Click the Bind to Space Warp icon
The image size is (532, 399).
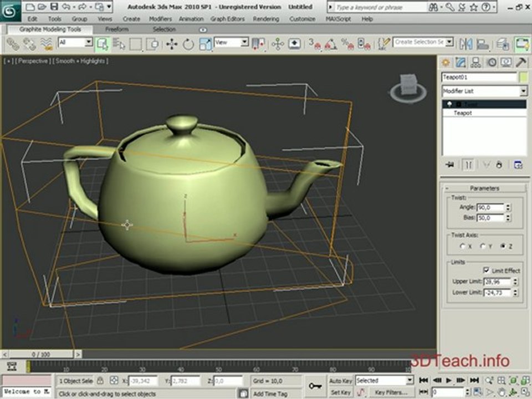pos(47,44)
